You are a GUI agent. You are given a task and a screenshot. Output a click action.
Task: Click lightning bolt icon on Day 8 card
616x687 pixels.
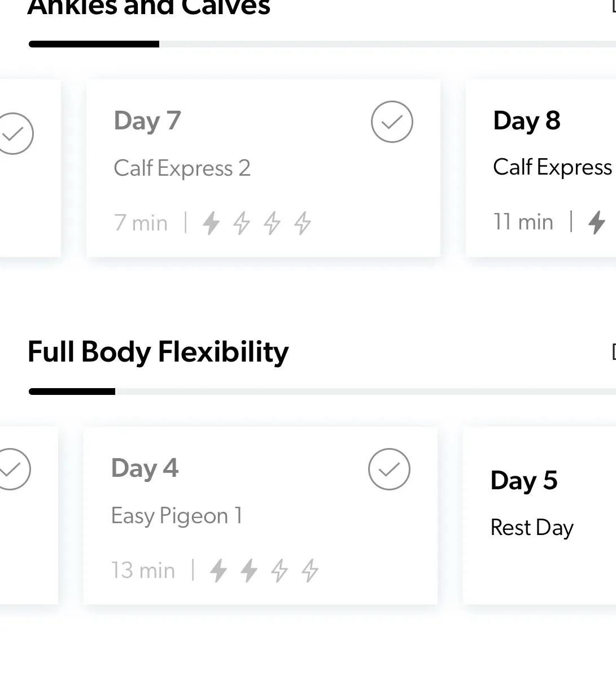597,222
